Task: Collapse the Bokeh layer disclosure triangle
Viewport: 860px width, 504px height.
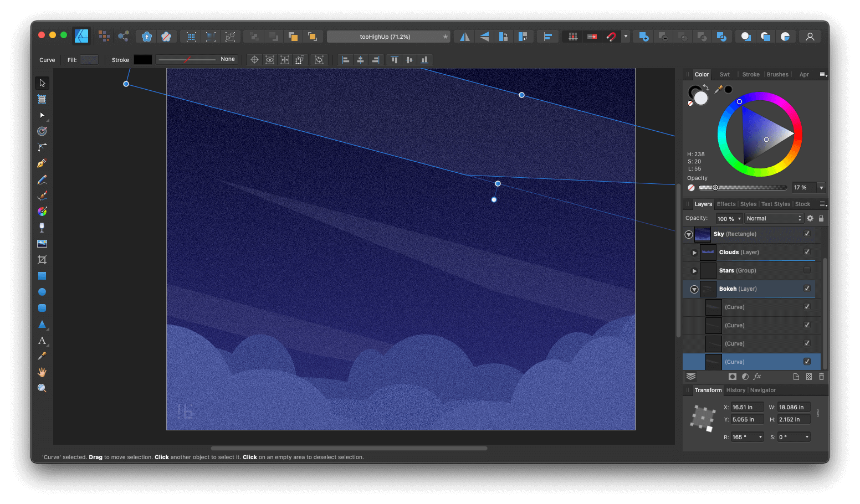Action: coord(694,289)
